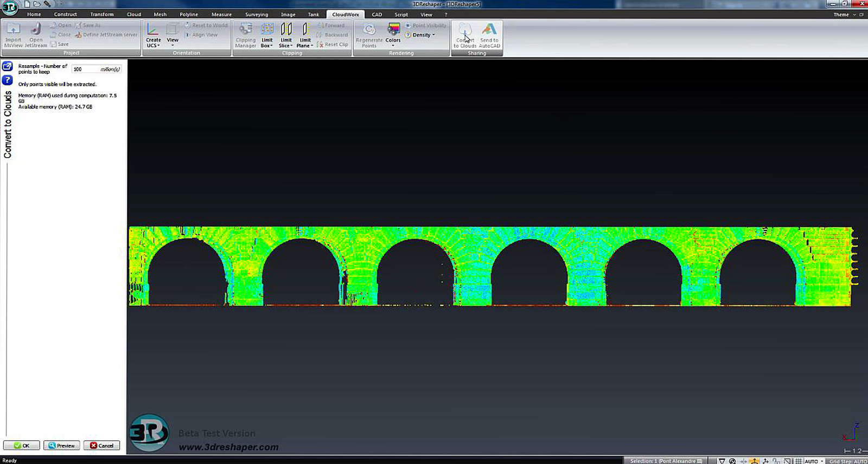Click the blue help question mark icon
The width and height of the screenshot is (868, 464).
point(8,80)
